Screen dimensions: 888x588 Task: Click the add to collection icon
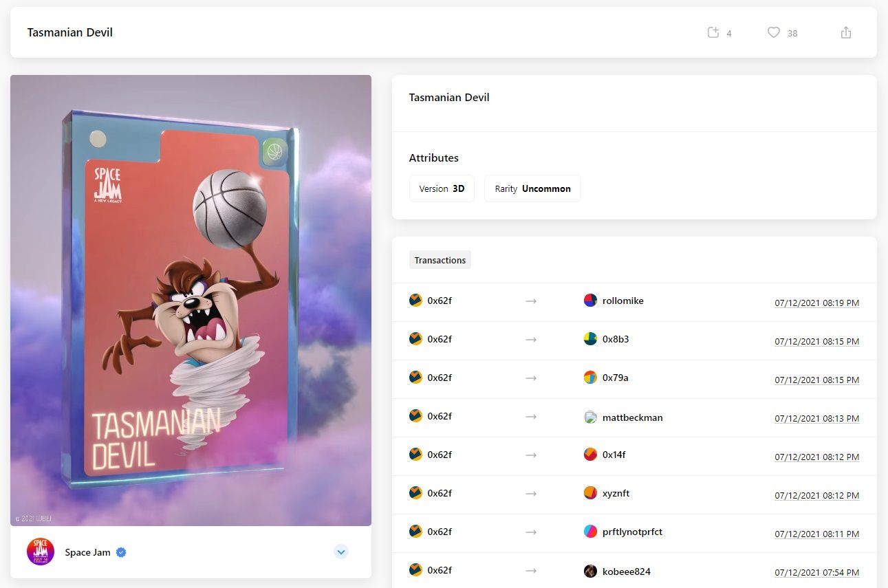[713, 32]
